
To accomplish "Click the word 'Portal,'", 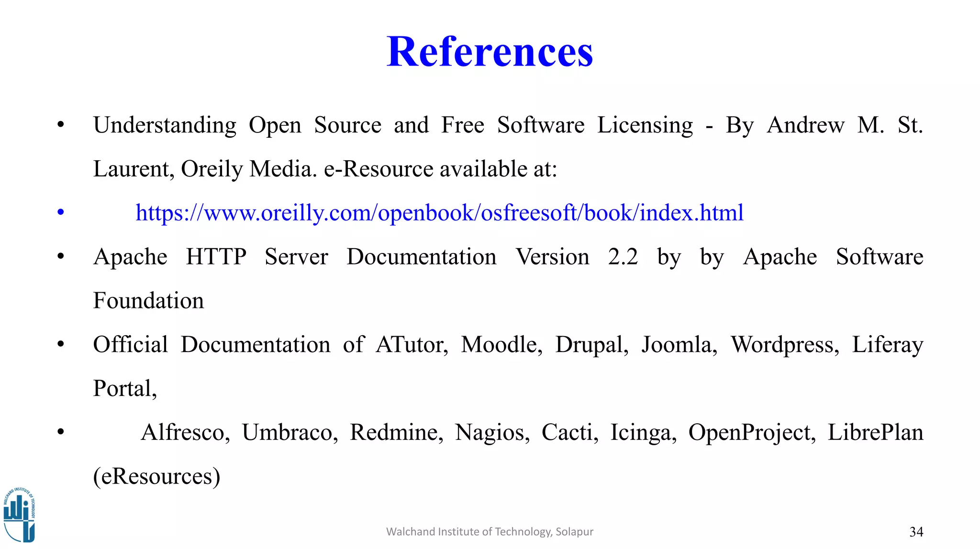I will point(125,388).
